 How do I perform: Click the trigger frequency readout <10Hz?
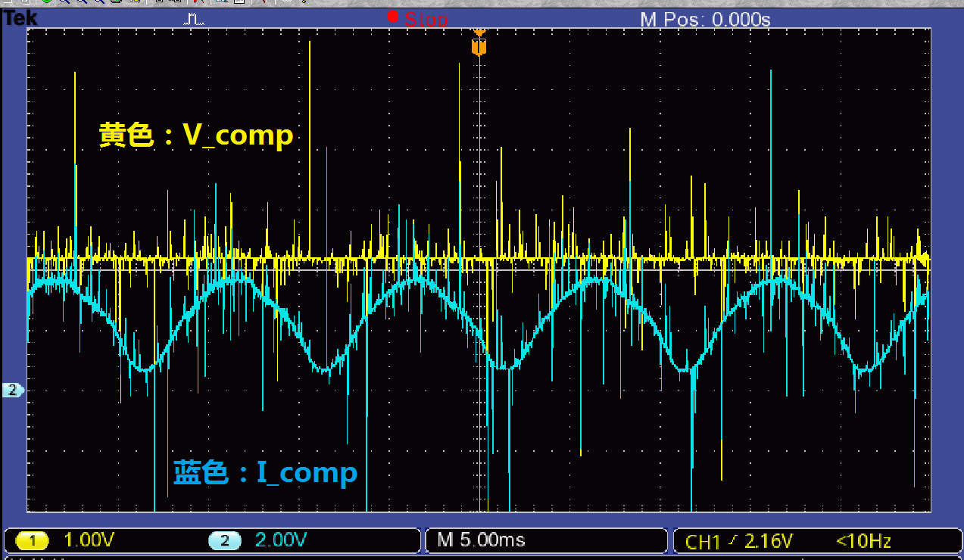pos(863,541)
